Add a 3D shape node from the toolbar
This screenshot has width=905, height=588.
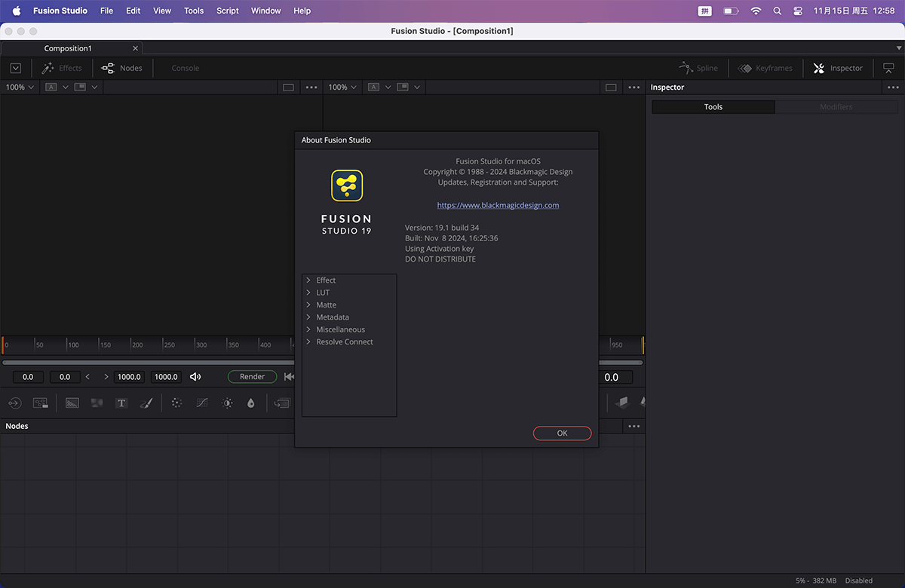(x=621, y=403)
